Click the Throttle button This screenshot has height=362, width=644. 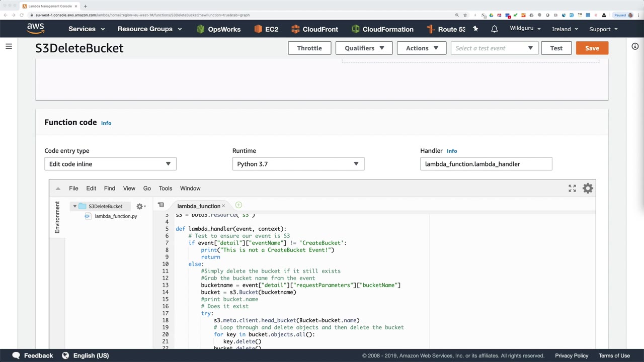click(309, 48)
